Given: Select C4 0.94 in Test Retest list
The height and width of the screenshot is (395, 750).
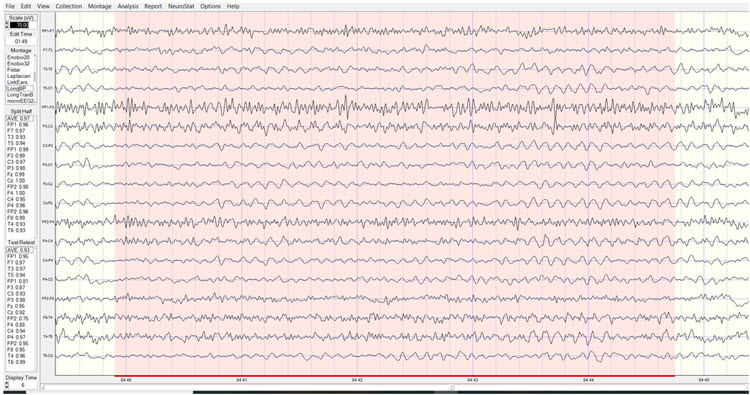Looking at the screenshot, I should click(x=17, y=331).
